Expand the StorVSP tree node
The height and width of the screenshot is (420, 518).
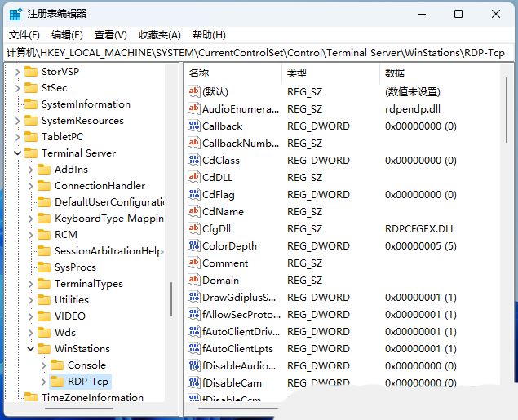tap(17, 72)
